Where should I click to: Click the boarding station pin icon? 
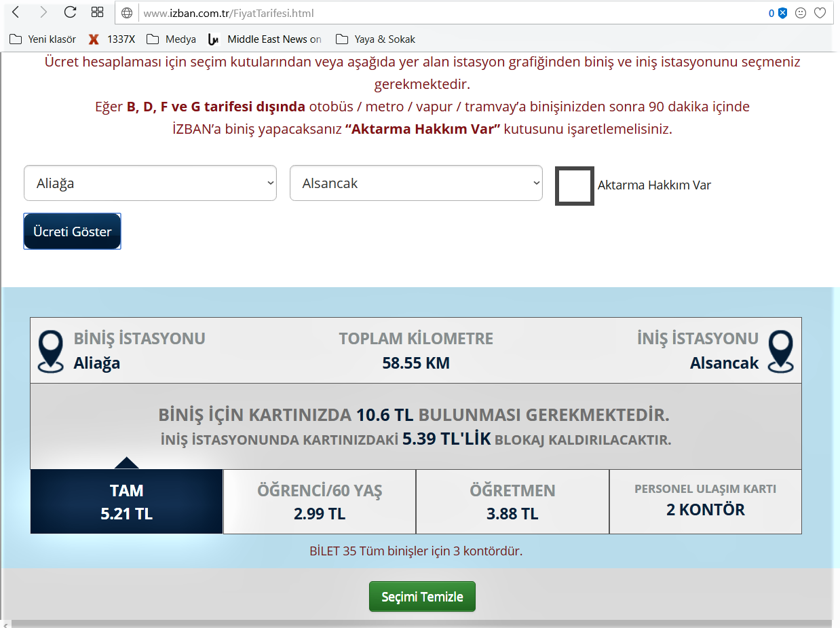pyautogui.click(x=51, y=351)
